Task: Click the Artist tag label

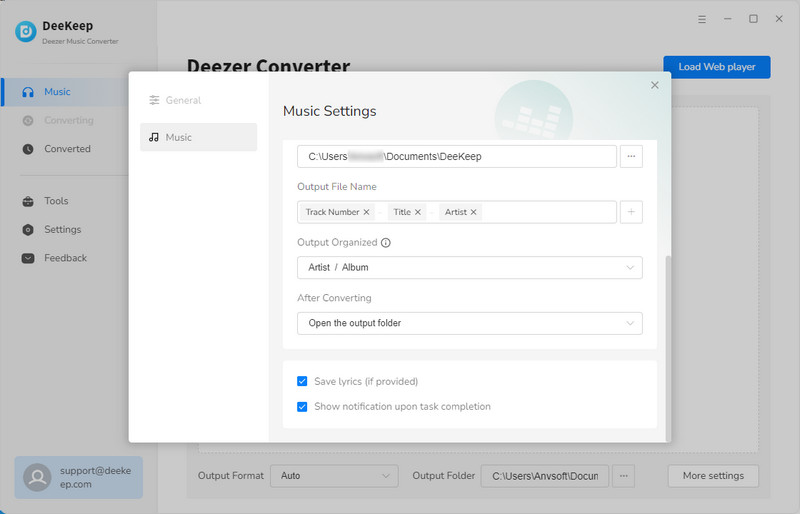Action: click(x=456, y=212)
